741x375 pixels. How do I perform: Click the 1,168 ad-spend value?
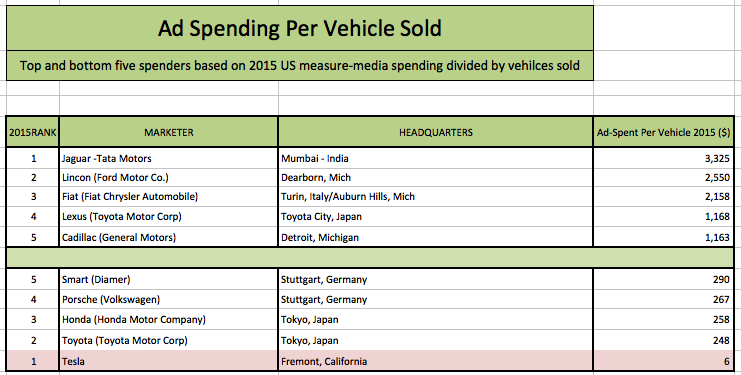click(663, 217)
